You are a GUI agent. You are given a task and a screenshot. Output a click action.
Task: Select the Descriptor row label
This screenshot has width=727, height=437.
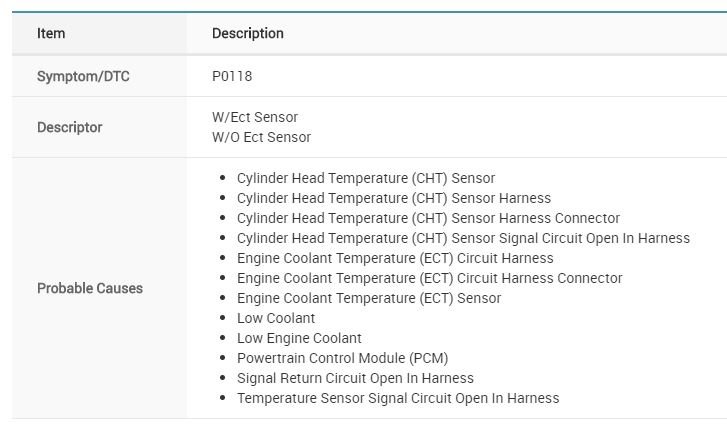tap(70, 127)
